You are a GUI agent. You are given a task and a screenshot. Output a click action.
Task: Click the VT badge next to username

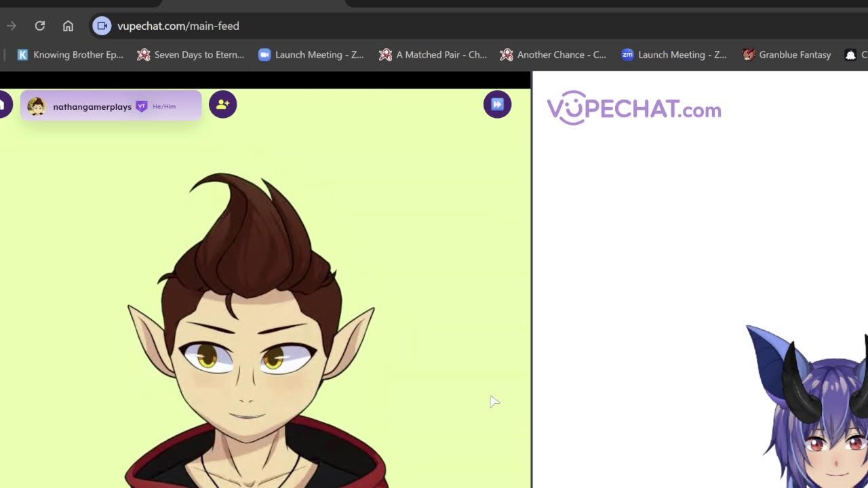click(142, 106)
